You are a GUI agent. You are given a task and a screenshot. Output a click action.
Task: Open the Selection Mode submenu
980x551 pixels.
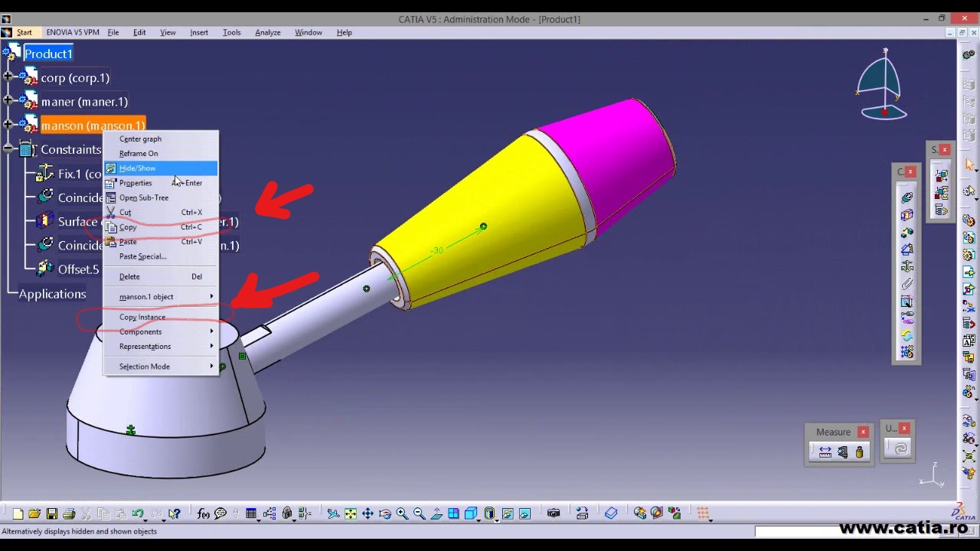[x=161, y=367]
